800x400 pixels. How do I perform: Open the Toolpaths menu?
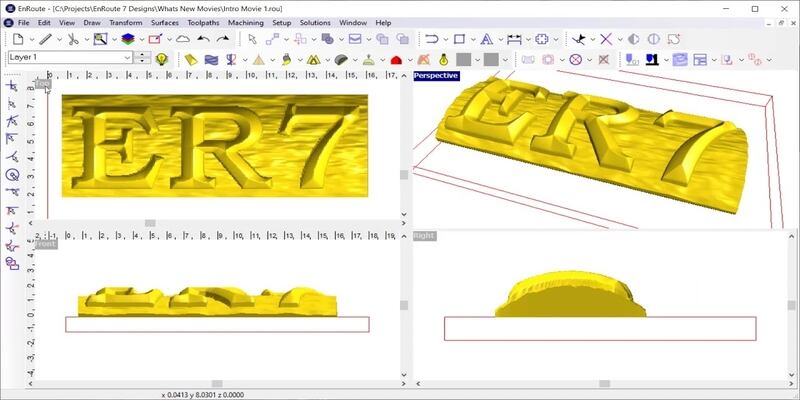pos(203,22)
